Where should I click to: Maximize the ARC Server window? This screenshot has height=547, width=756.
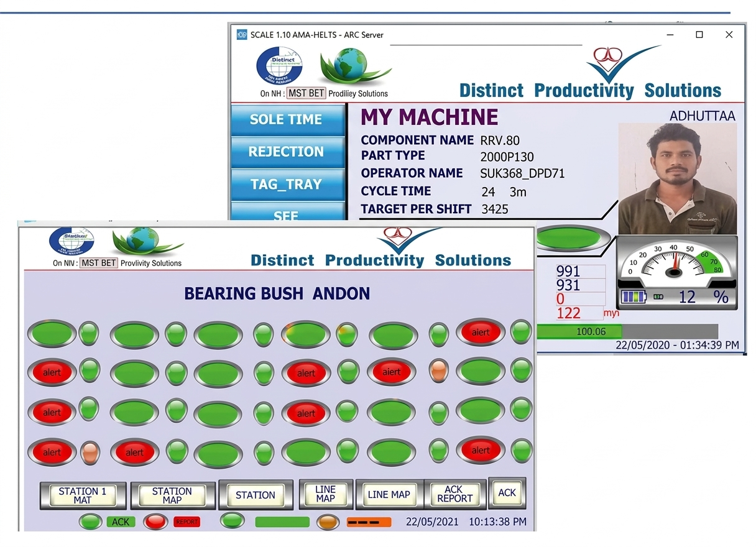[699, 35]
